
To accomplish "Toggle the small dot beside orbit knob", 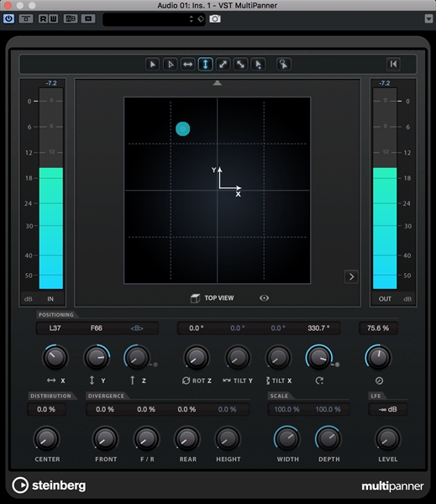I will (337, 365).
